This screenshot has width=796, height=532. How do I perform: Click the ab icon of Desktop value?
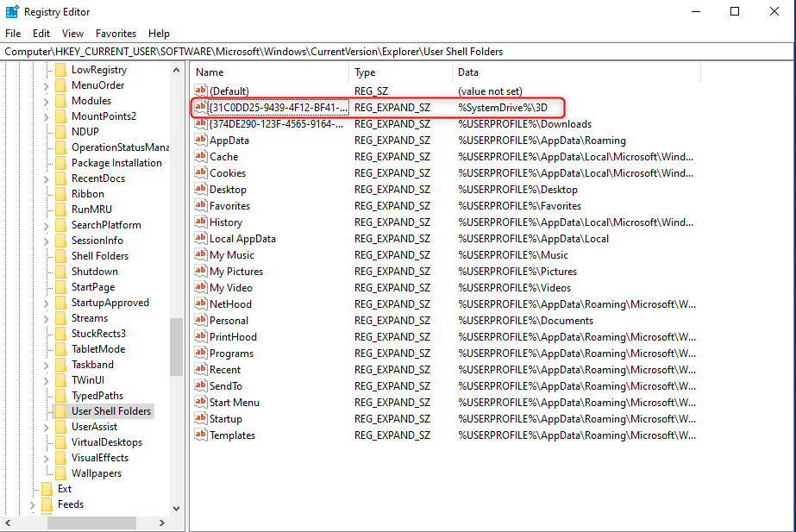click(201, 190)
